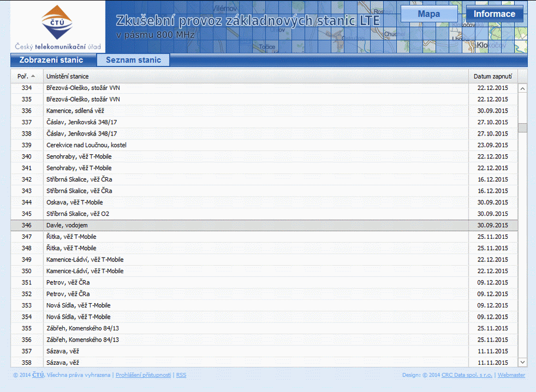Click the ČTÚ logo

point(57,28)
